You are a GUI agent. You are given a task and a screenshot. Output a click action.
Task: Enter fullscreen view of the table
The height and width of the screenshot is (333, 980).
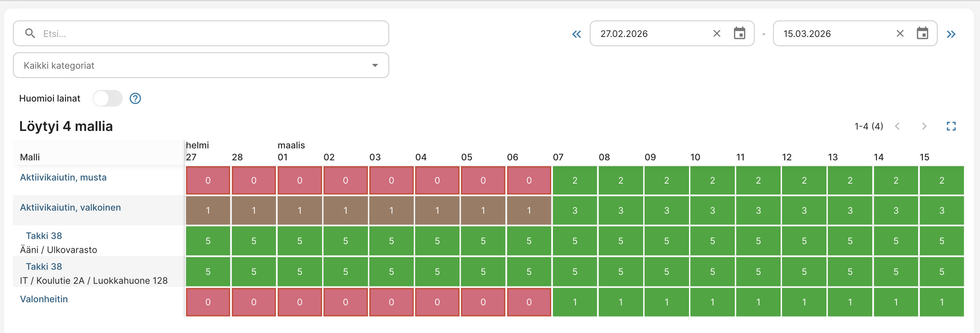click(951, 126)
